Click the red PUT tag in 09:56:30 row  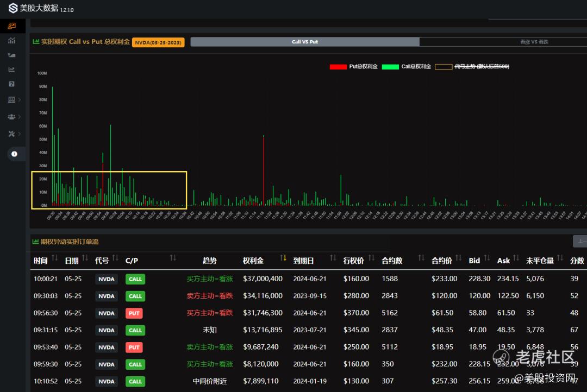(x=134, y=313)
